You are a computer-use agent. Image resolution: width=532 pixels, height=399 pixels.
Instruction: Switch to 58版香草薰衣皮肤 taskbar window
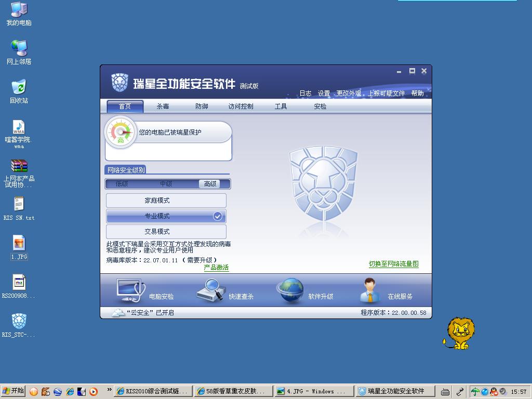[x=233, y=392]
